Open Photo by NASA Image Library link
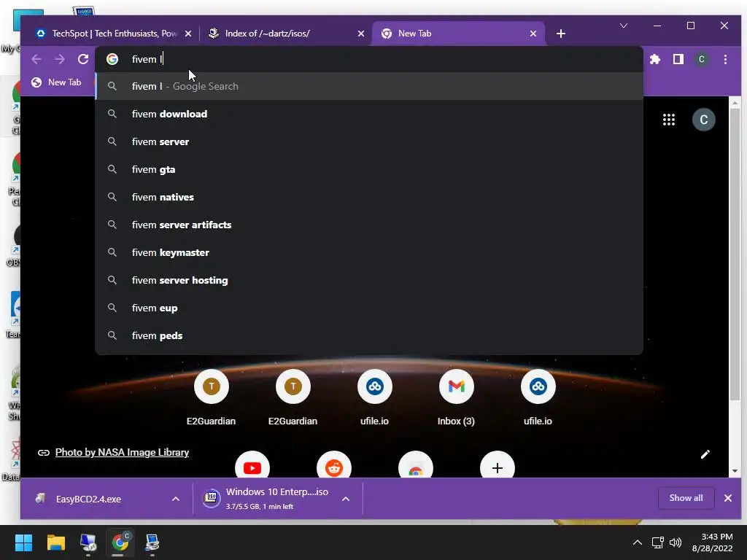 coord(122,452)
